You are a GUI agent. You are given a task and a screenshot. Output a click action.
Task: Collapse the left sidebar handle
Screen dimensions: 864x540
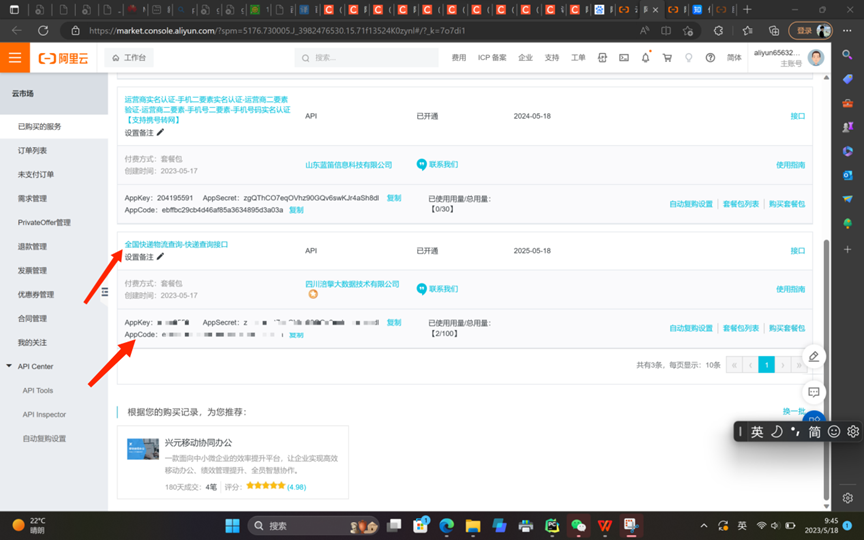coord(104,292)
